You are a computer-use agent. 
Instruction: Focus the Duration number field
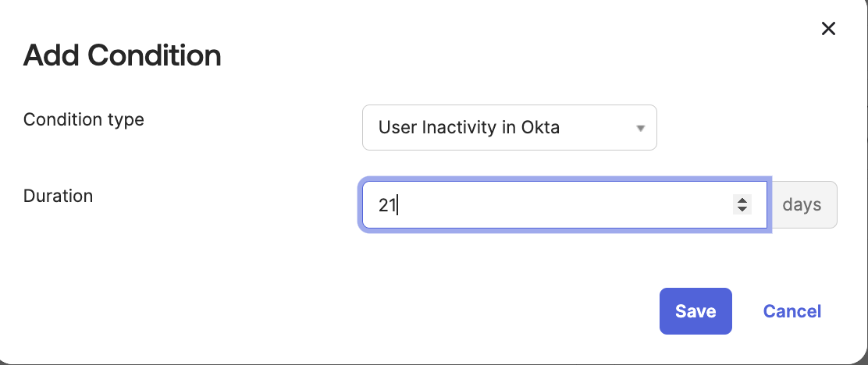coord(546,205)
